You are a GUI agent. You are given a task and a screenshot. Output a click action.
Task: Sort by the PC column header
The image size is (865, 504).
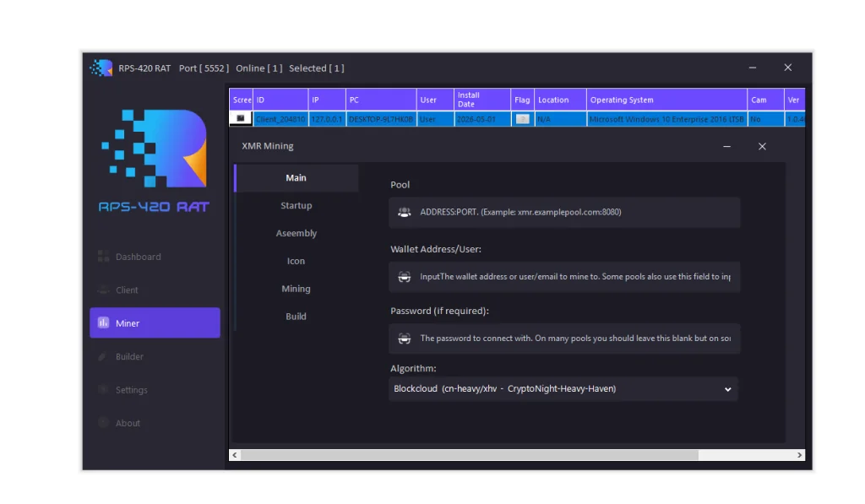[x=381, y=100]
